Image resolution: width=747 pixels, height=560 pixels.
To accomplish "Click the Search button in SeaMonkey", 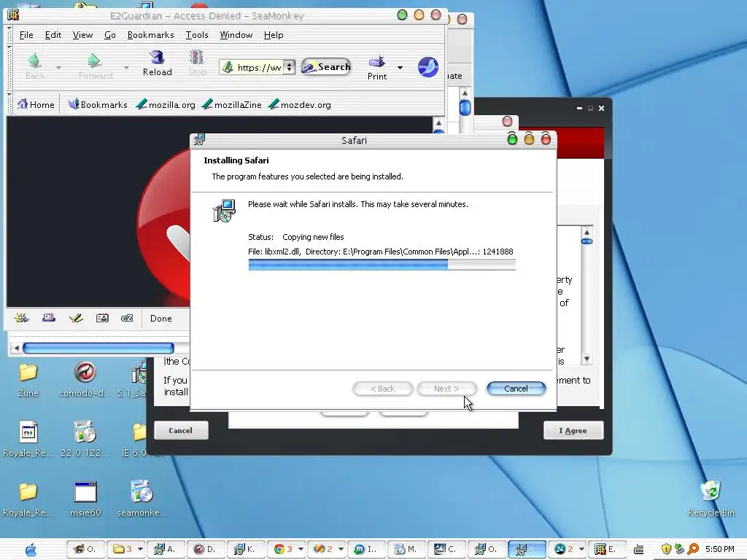I will 326,67.
